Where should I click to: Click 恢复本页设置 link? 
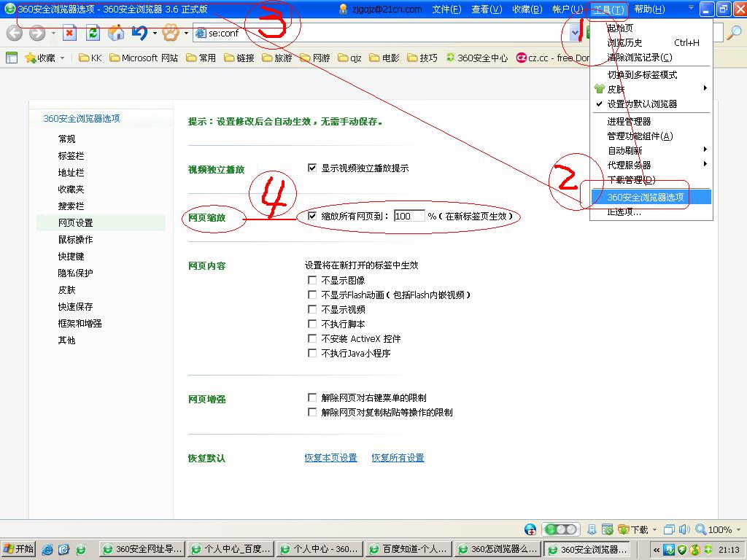(x=330, y=458)
